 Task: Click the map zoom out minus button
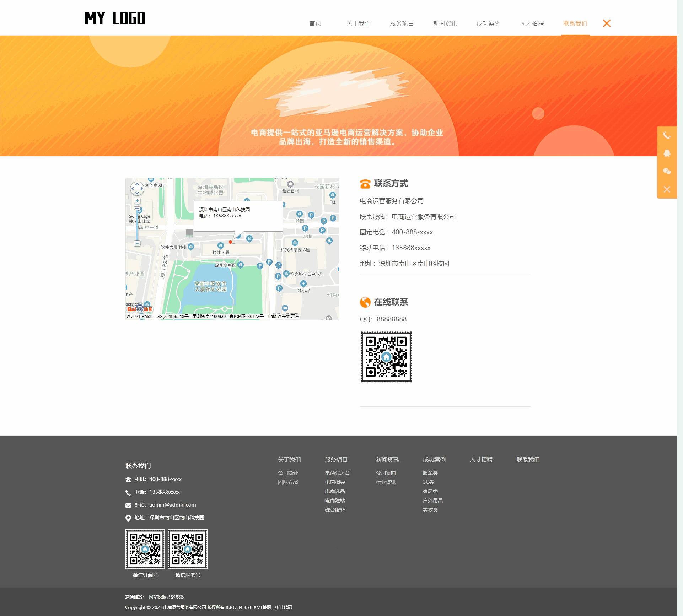click(137, 243)
